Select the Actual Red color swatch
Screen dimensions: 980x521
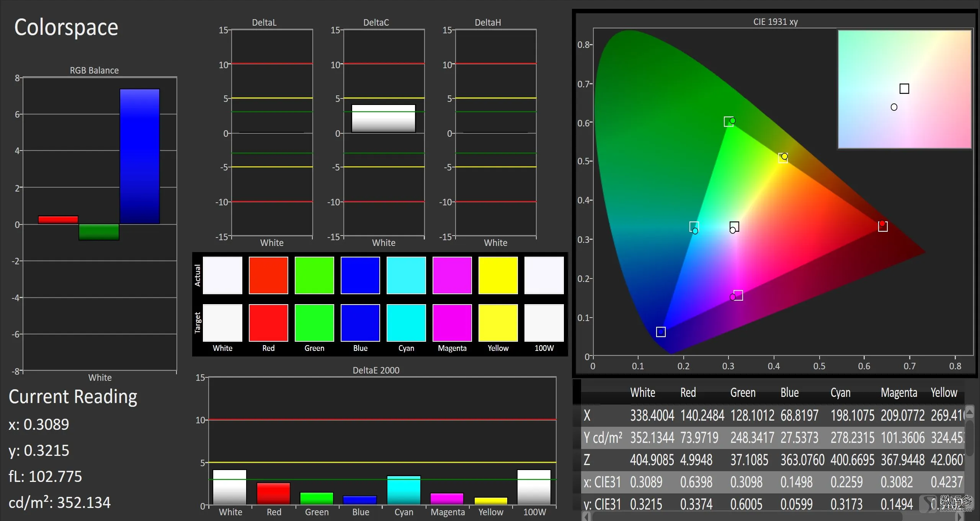(268, 275)
